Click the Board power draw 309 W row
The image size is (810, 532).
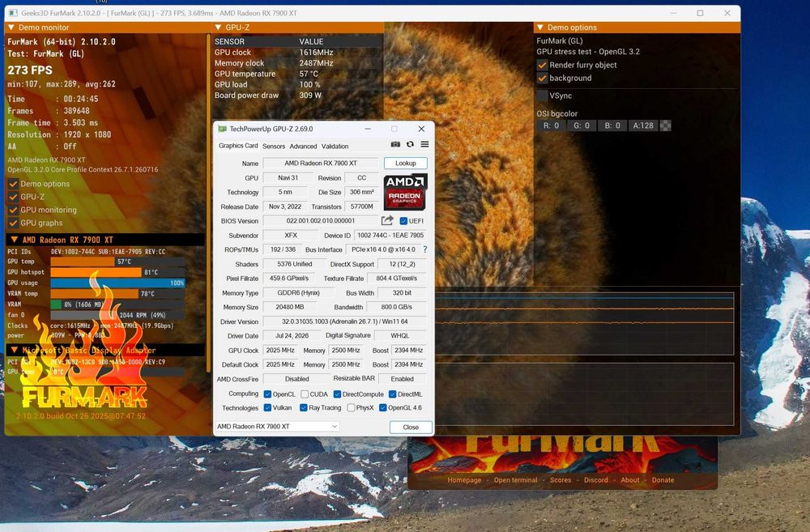[297, 96]
